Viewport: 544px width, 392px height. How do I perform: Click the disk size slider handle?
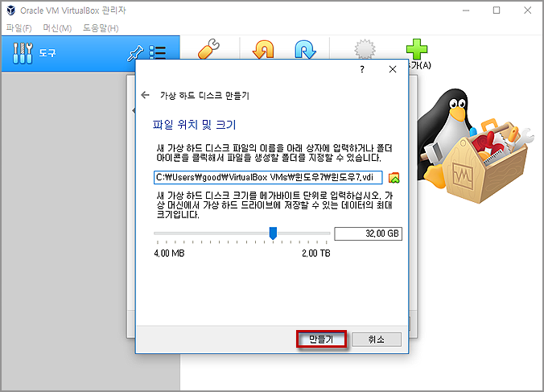pos(273,233)
